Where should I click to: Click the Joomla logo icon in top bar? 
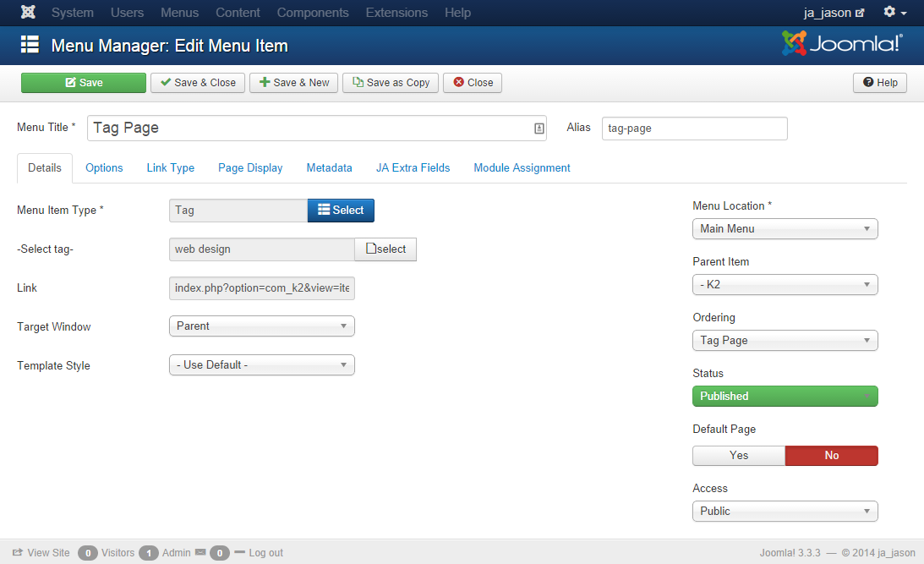click(28, 13)
